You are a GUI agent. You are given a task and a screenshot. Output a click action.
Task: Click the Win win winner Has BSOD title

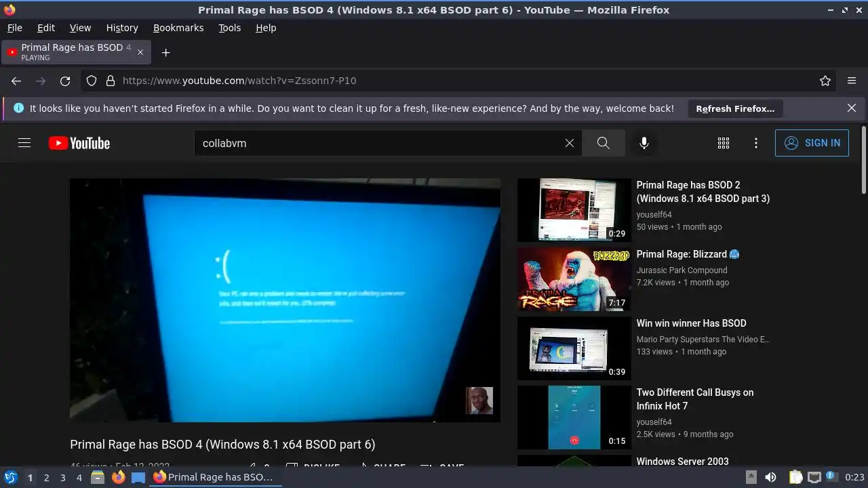click(x=691, y=323)
